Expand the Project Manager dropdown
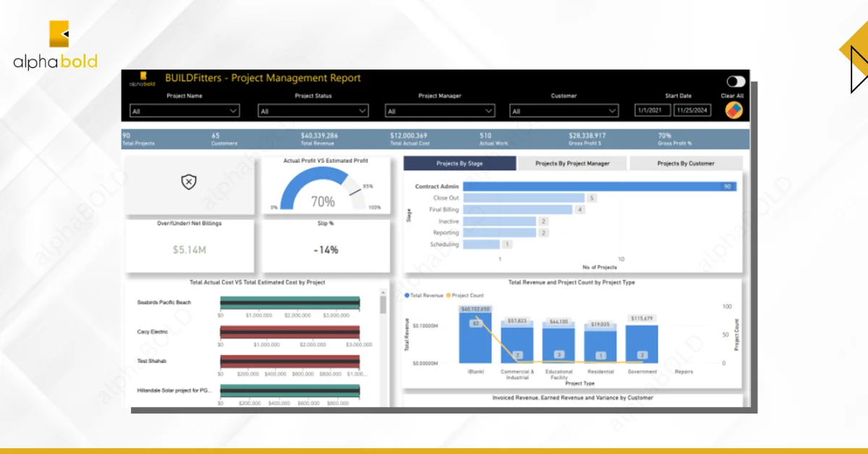 click(x=440, y=111)
